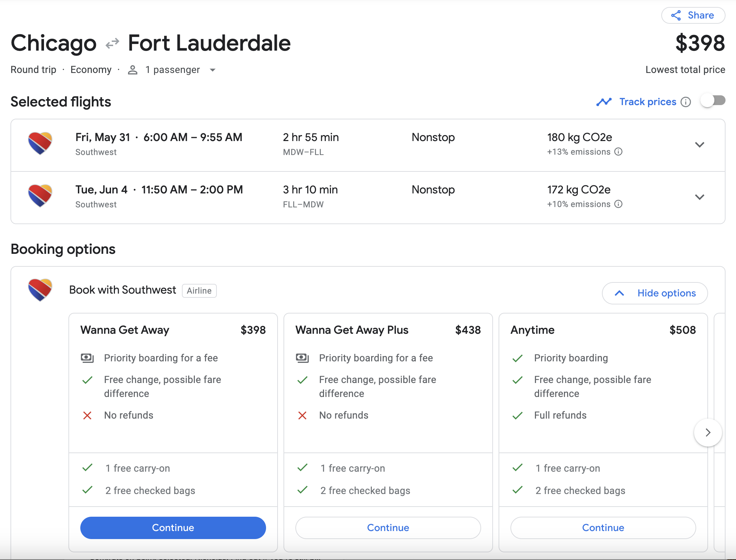Viewport: 736px width, 560px height.
Task: Expand the Tue, Jun 4 flight details
Action: click(x=700, y=197)
